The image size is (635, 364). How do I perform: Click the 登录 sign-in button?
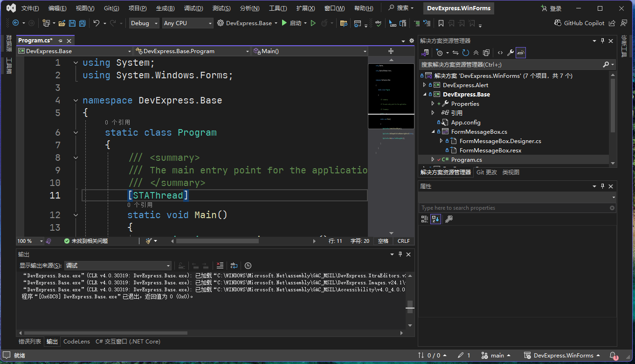(x=551, y=8)
